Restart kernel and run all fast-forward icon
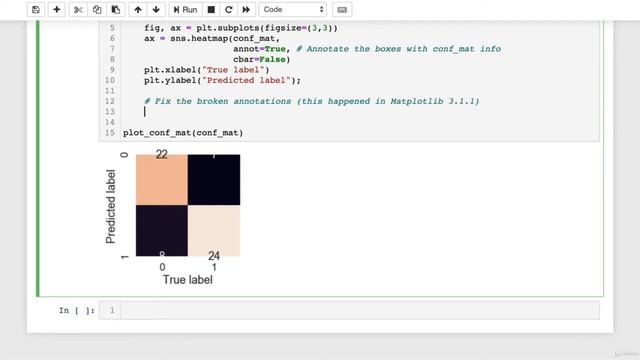This screenshot has width=640, height=360. click(246, 9)
